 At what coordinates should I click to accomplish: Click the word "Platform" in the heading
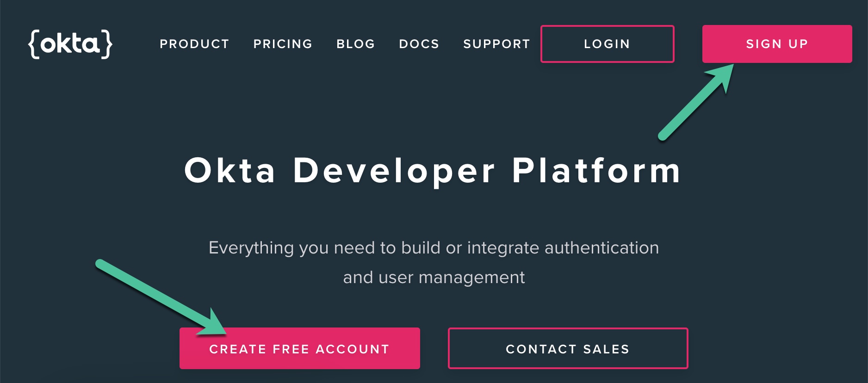(x=596, y=171)
